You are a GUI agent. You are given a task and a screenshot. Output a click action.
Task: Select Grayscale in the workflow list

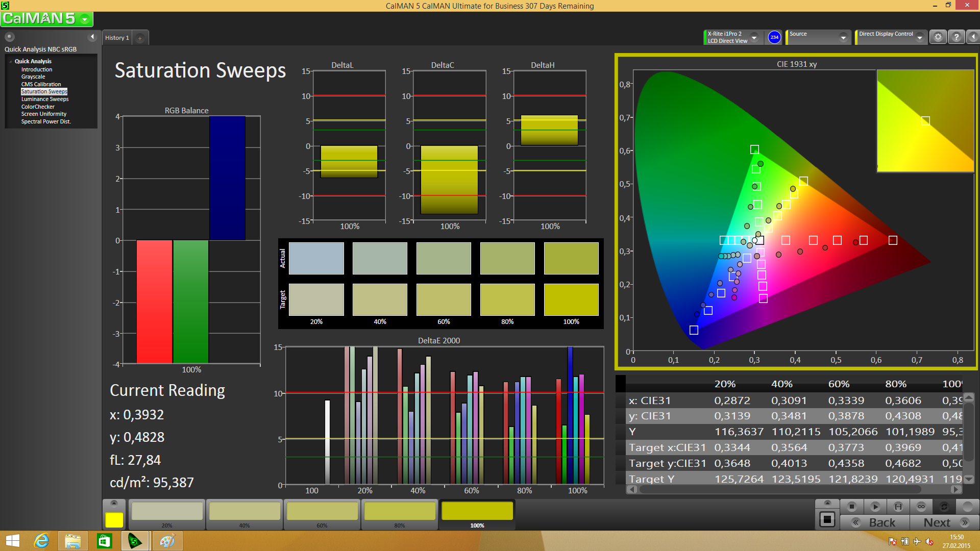click(33, 77)
